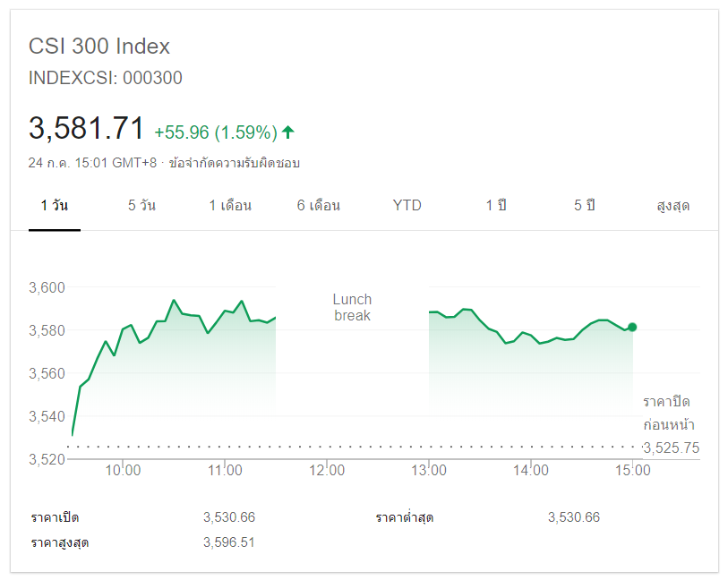Viewport: 728px width, 580px height.
Task: Switch to the 5 วัน tab
Action: tap(141, 206)
